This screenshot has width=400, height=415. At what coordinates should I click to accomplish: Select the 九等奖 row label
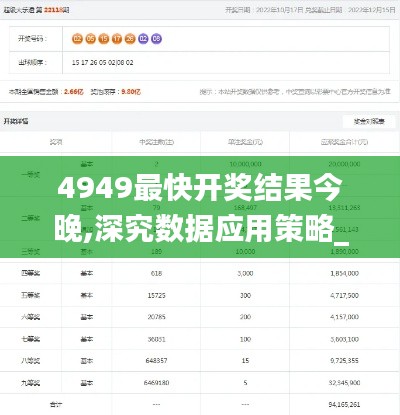[x=30, y=383]
